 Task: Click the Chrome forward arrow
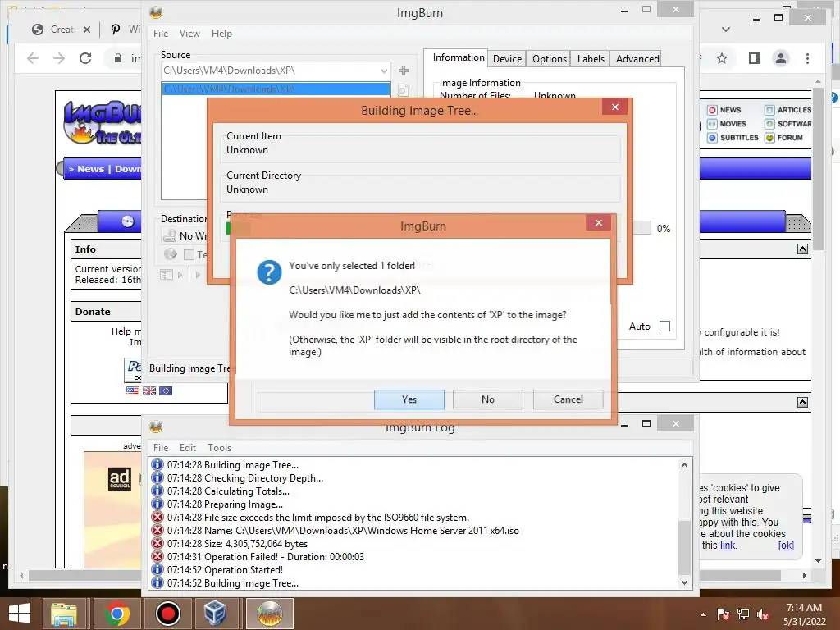59,58
